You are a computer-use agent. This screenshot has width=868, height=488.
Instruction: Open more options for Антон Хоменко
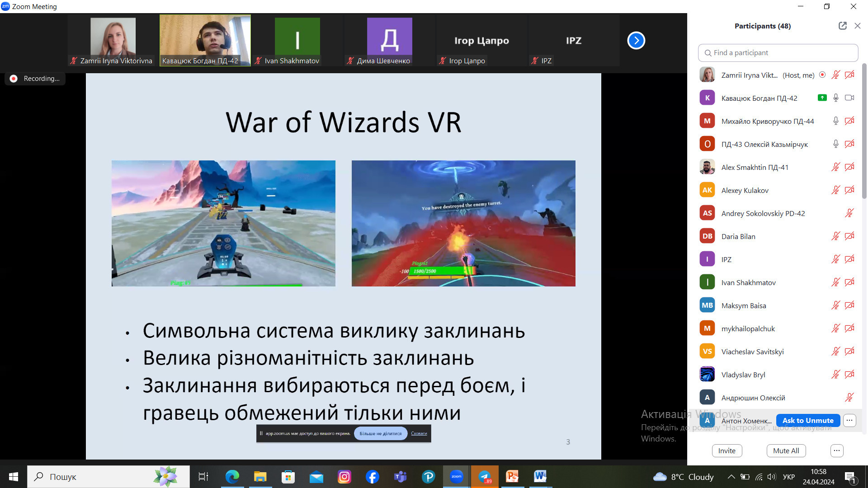click(849, 421)
